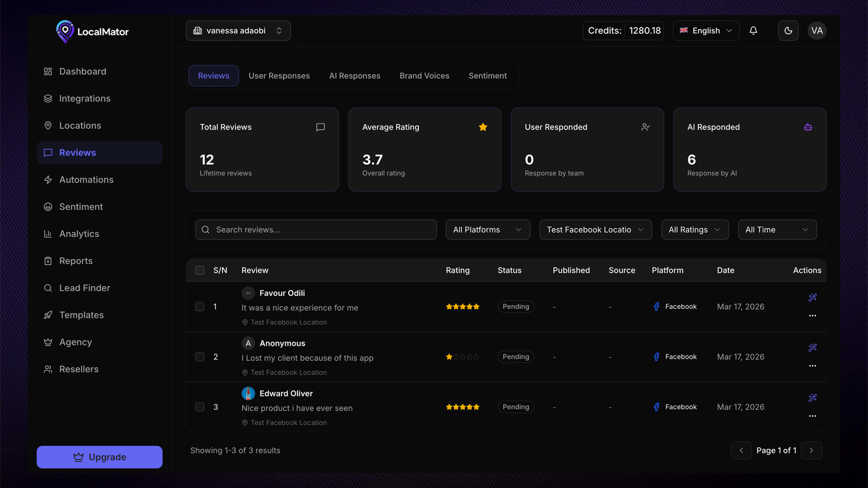Expand the All Ratings filter
The image size is (868, 488).
(694, 230)
